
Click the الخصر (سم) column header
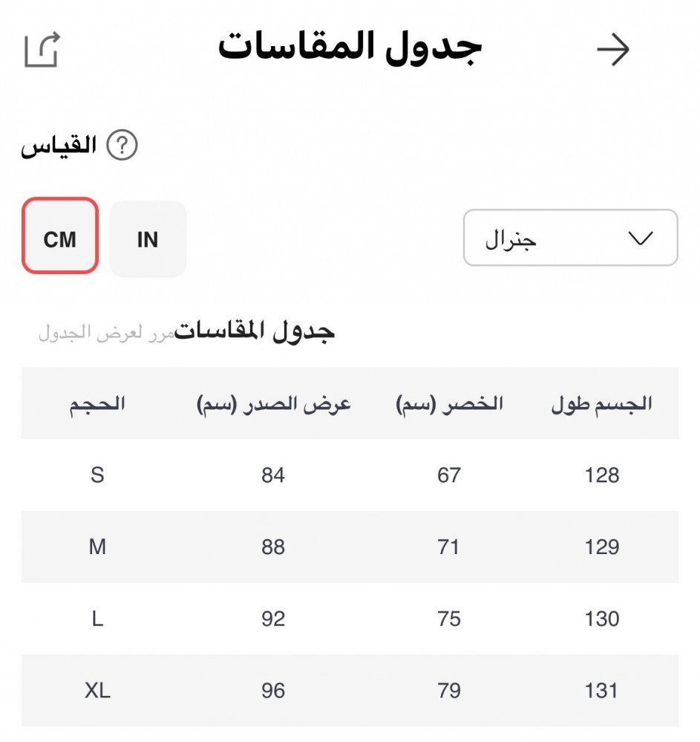pos(449,404)
